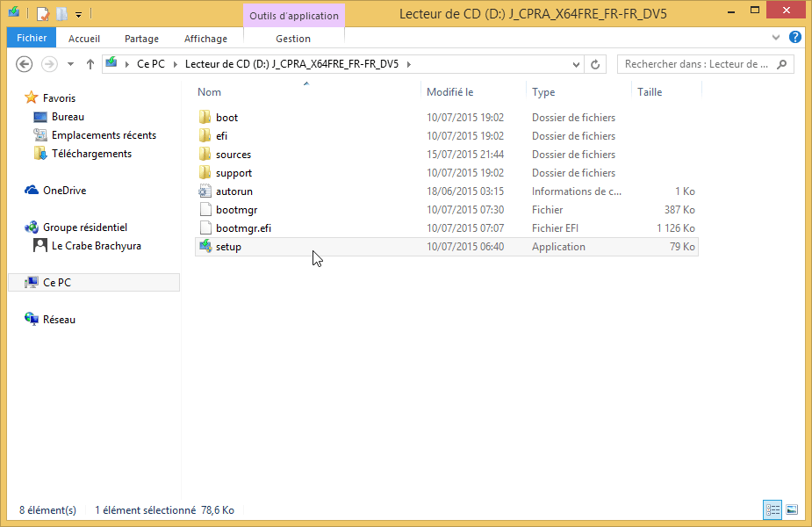Select the Outils d'application contextual tab header
Viewport: 812px width, 527px height.
click(x=293, y=16)
